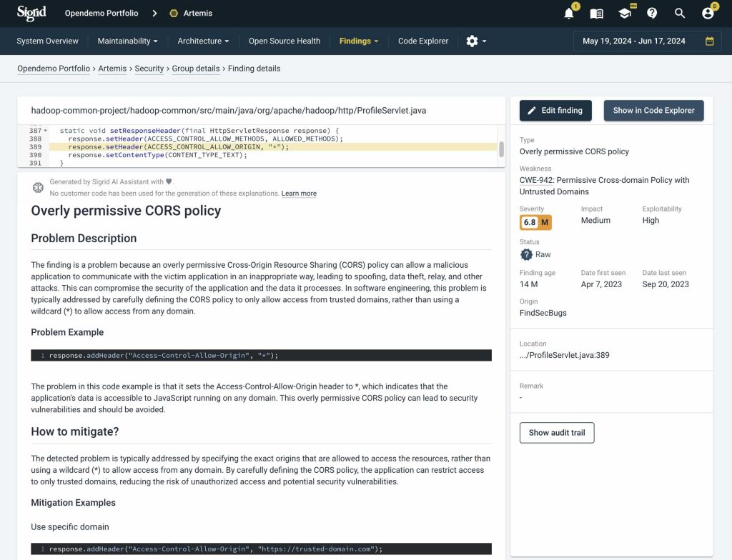Click the Finding details breadcrumb text
Viewport: 732px width, 560px height.
coord(254,69)
